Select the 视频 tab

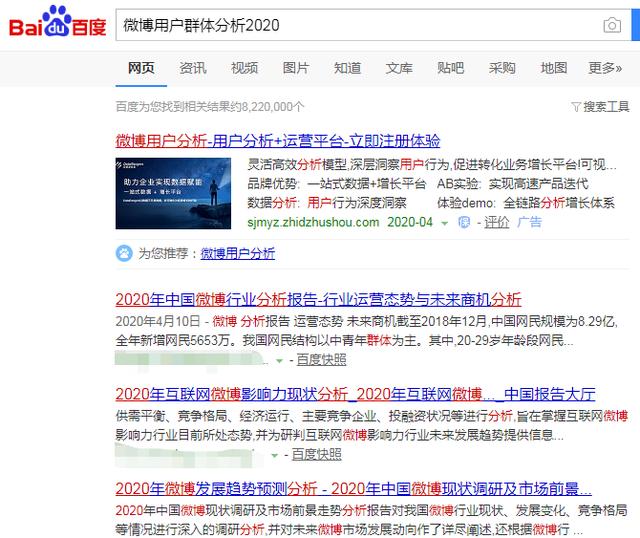coord(244,68)
